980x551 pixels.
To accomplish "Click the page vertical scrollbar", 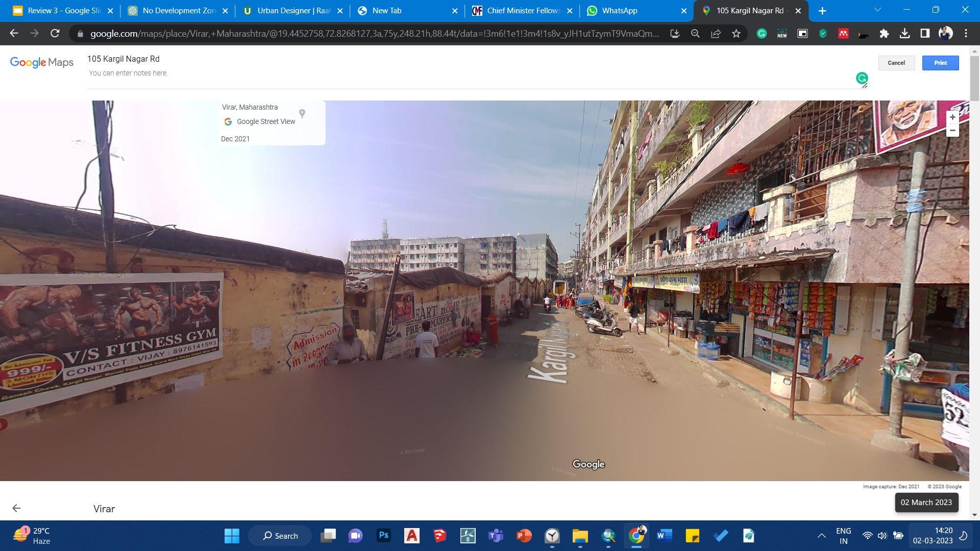I will [974, 77].
